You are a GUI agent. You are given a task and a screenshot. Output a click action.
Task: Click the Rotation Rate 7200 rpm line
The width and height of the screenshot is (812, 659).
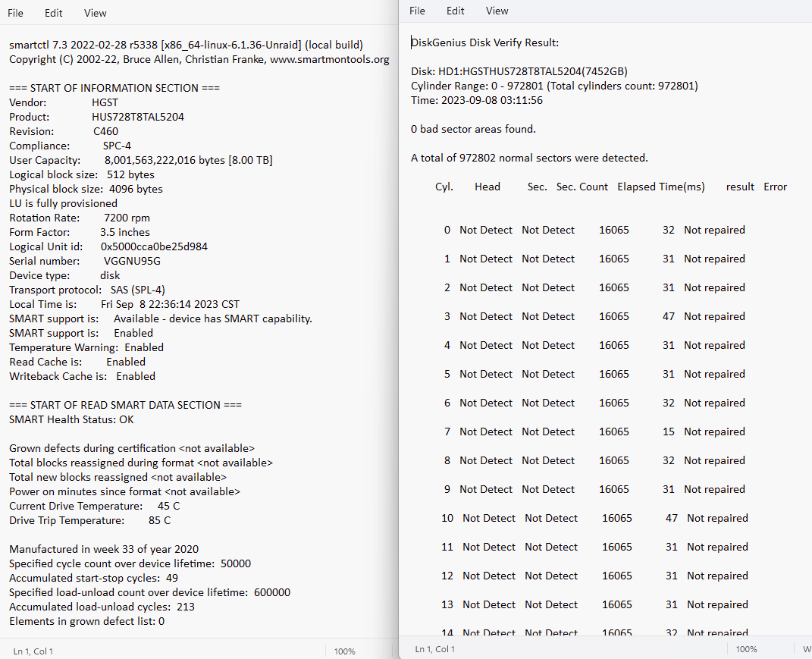click(x=80, y=218)
